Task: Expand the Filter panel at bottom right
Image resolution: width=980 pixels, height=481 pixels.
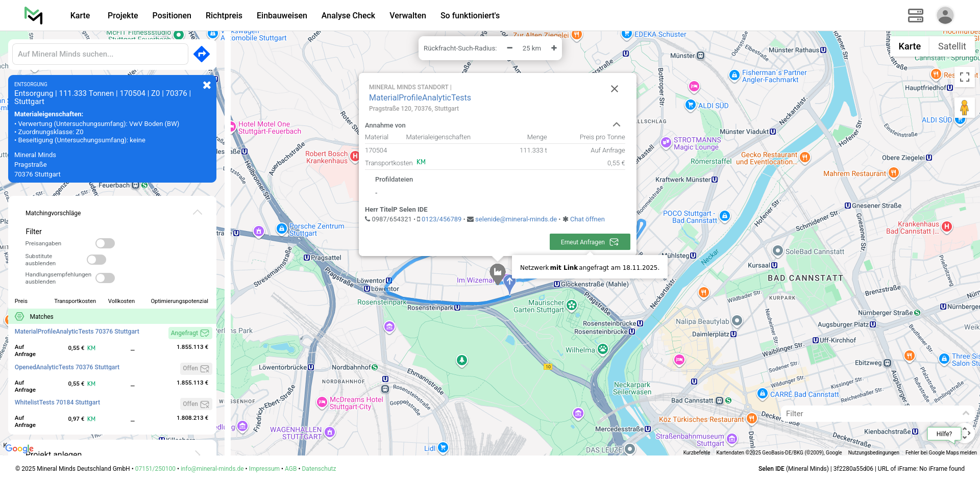Action: tap(965, 414)
